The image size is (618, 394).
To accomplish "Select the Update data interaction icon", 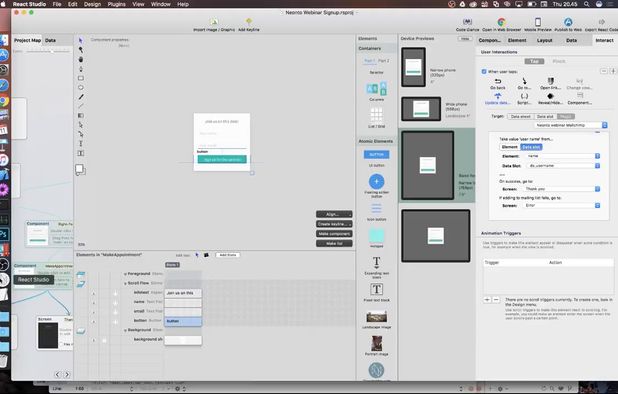I will [x=498, y=96].
